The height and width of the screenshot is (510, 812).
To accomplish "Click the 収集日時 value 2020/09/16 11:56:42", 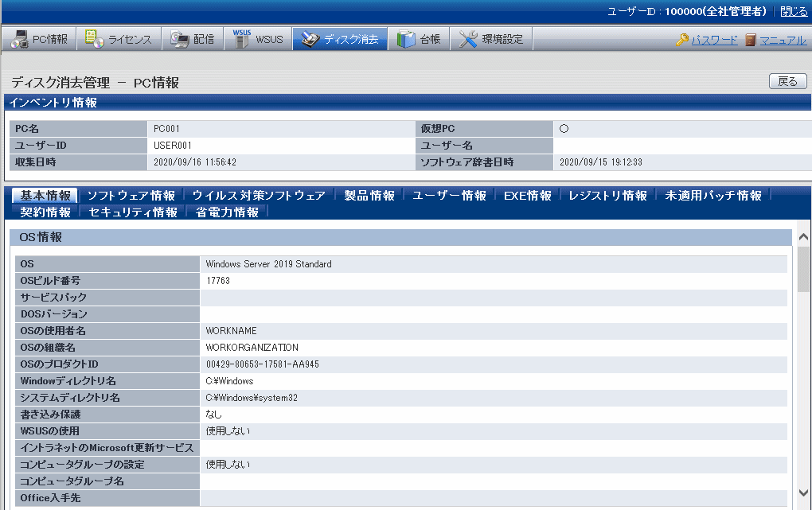I will click(195, 162).
